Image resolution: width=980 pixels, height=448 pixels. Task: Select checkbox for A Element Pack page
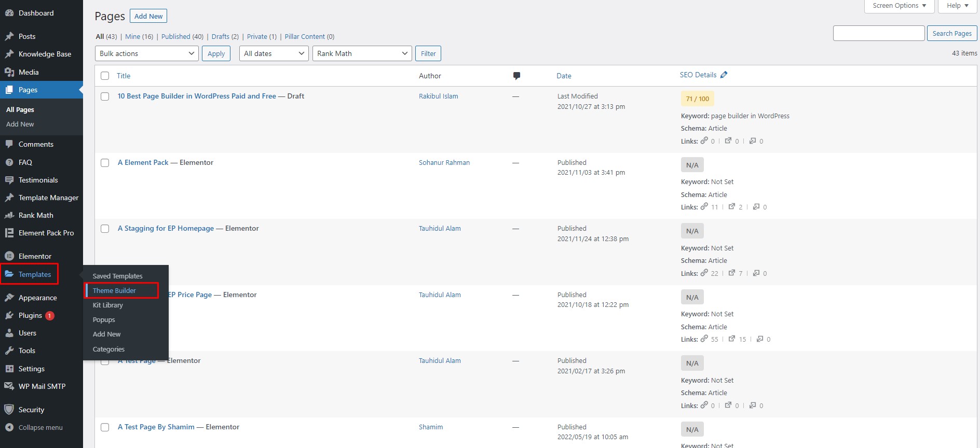tap(105, 163)
